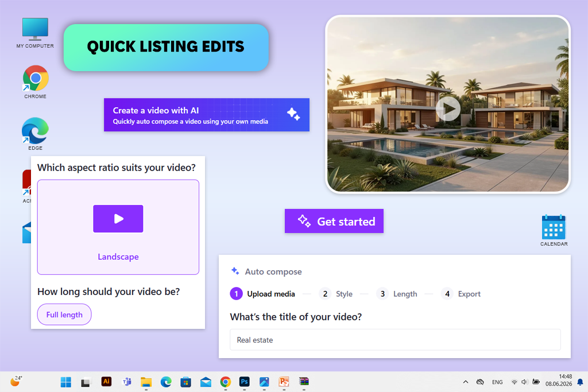
Task: Open the Calendar desktop icon
Action: point(554,230)
